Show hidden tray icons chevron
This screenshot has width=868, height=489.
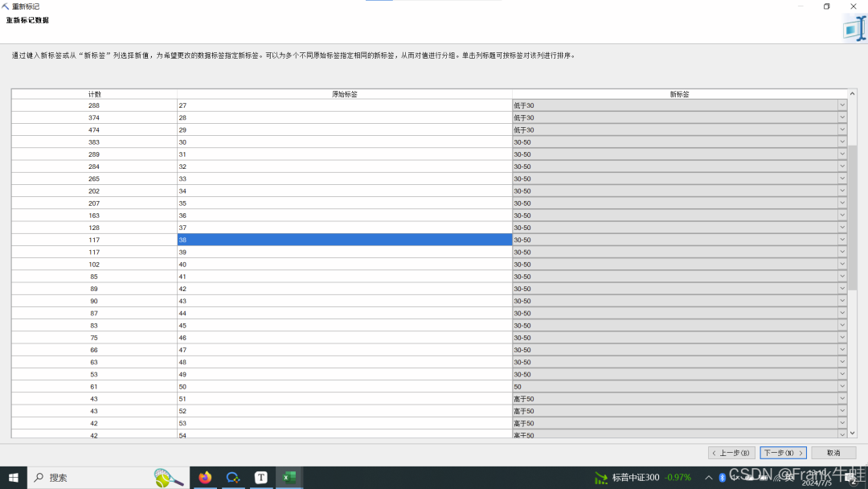point(709,478)
